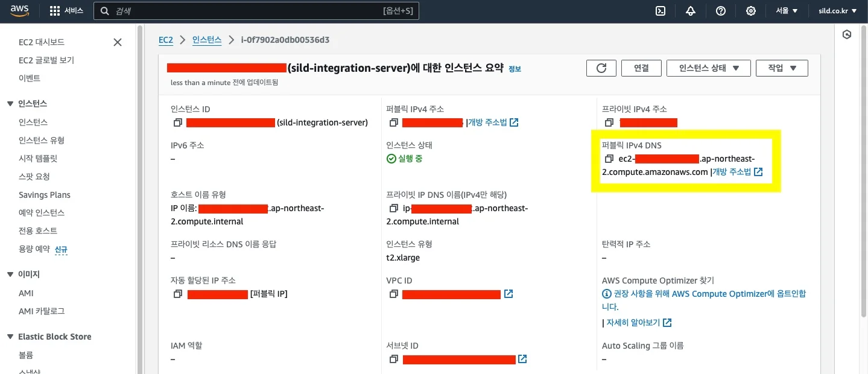Viewport: 868px width, 374px height.
Task: Open the sild.co.kr account dropdown
Action: (x=837, y=11)
